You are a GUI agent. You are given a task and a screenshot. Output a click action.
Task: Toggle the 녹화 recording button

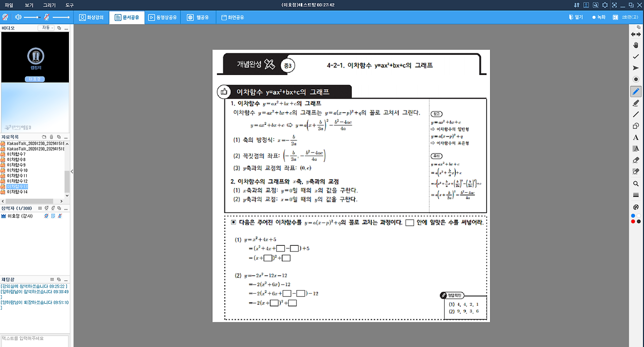tap(599, 17)
